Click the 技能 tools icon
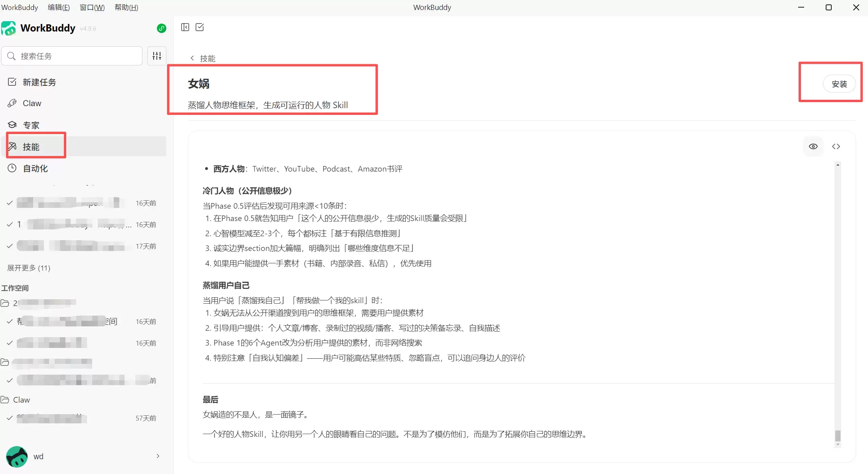 pyautogui.click(x=12, y=146)
